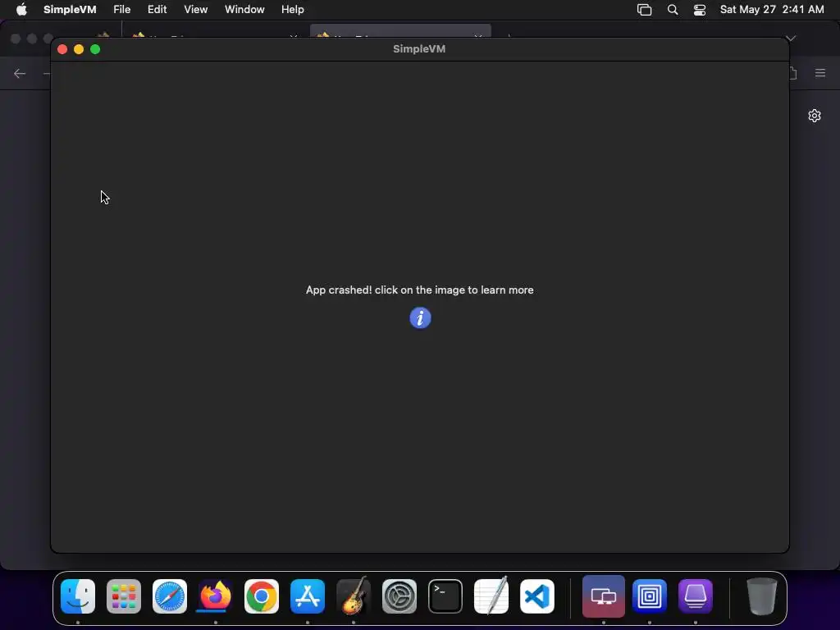Click the Stage Manager windows icon in menu bar

click(644, 10)
